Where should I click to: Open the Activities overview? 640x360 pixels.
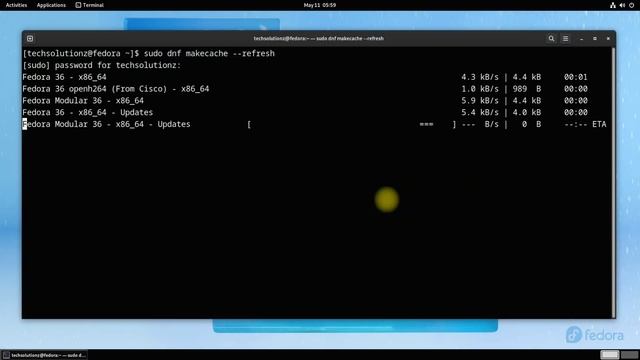[x=16, y=5]
